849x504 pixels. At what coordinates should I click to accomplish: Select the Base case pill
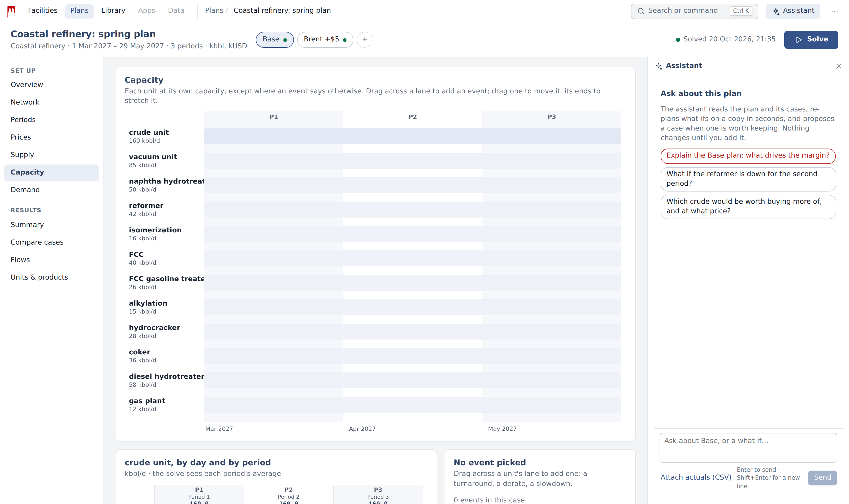(x=274, y=40)
